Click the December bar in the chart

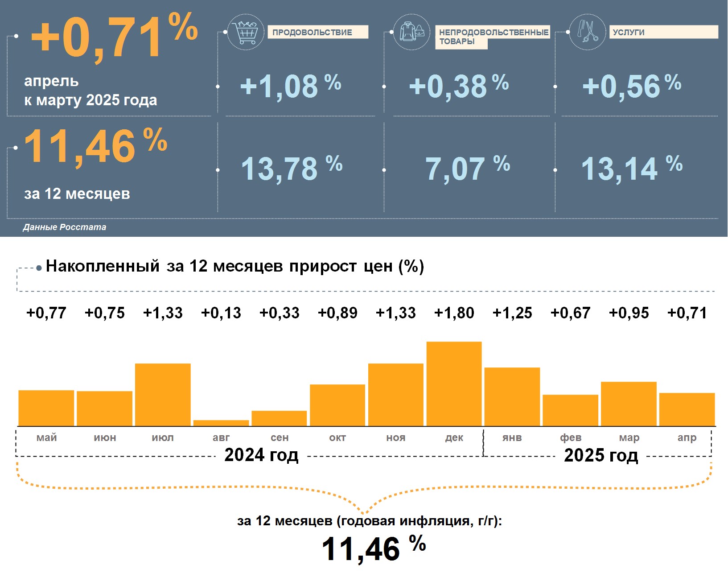(x=454, y=383)
